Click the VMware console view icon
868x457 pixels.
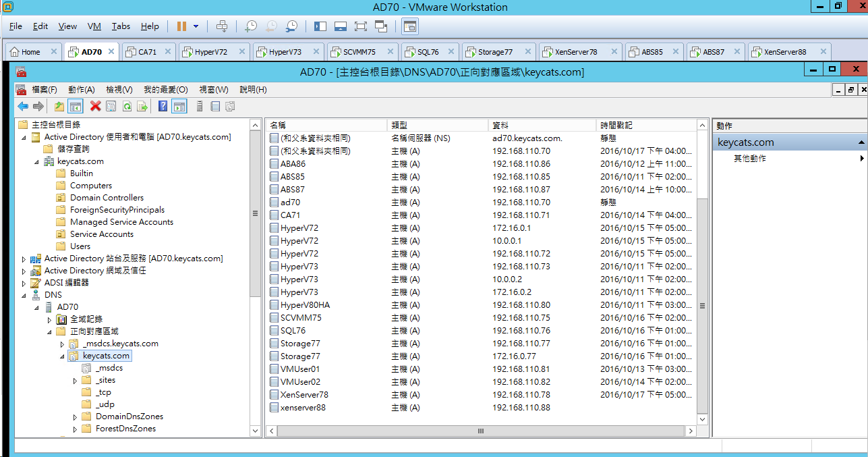(x=410, y=26)
